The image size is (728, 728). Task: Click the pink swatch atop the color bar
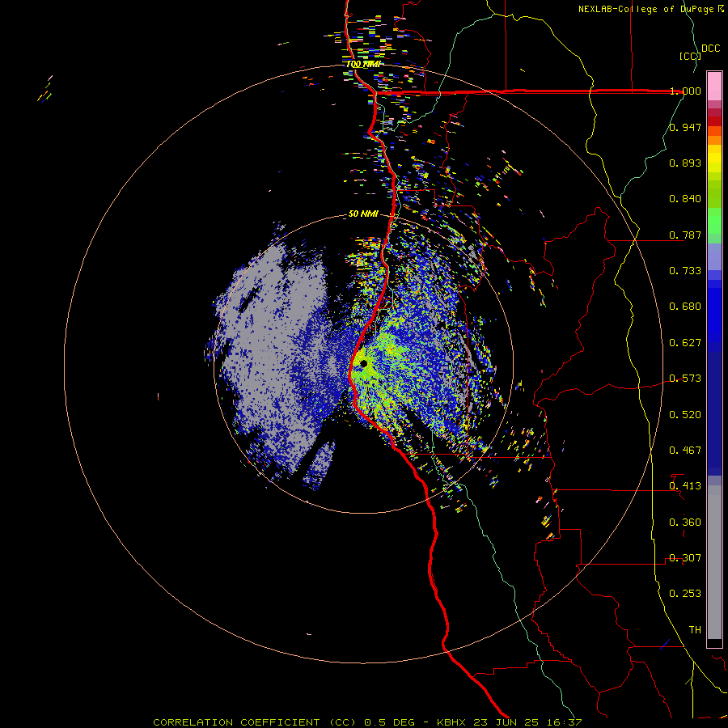[x=714, y=86]
